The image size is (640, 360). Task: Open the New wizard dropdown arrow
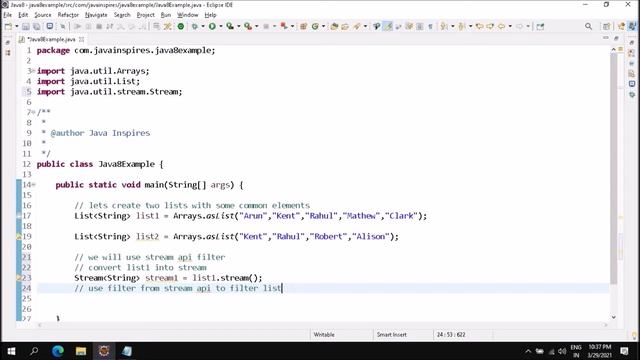coord(17,27)
